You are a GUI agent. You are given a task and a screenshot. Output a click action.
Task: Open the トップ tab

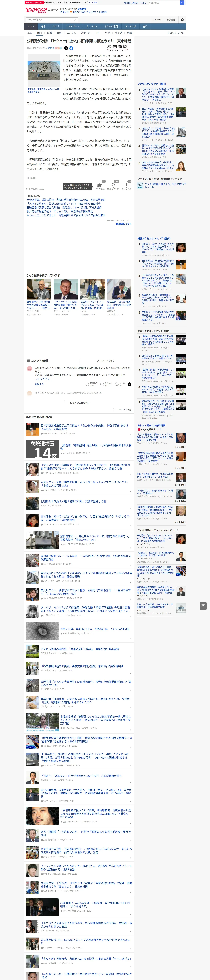coord(31,26)
